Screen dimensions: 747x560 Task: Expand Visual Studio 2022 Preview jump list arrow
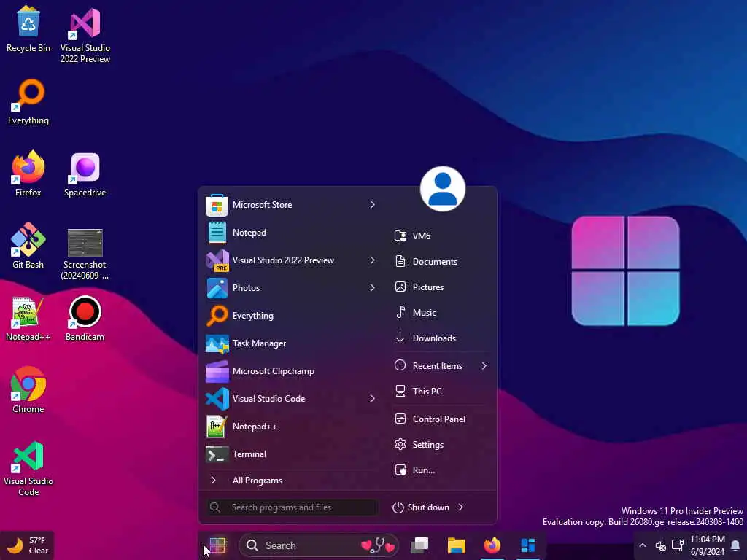pos(372,260)
